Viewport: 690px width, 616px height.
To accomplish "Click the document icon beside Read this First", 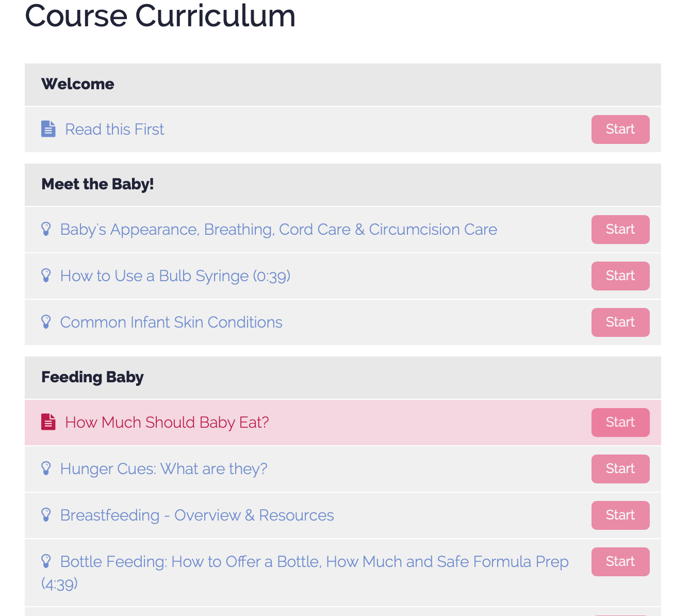I will (48, 128).
